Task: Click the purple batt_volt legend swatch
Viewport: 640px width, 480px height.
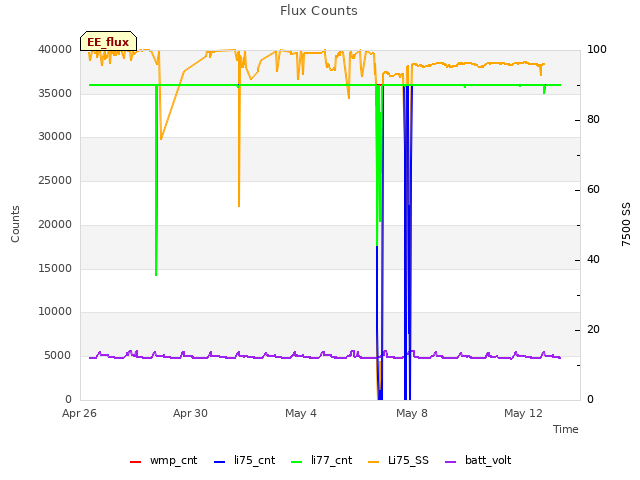Action: [450, 462]
